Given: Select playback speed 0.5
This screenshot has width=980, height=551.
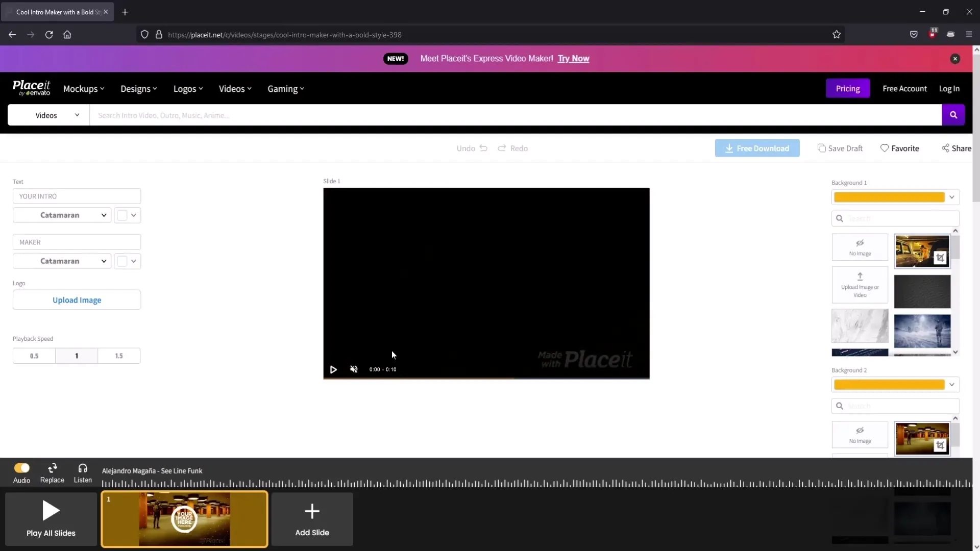Looking at the screenshot, I should pos(34,355).
